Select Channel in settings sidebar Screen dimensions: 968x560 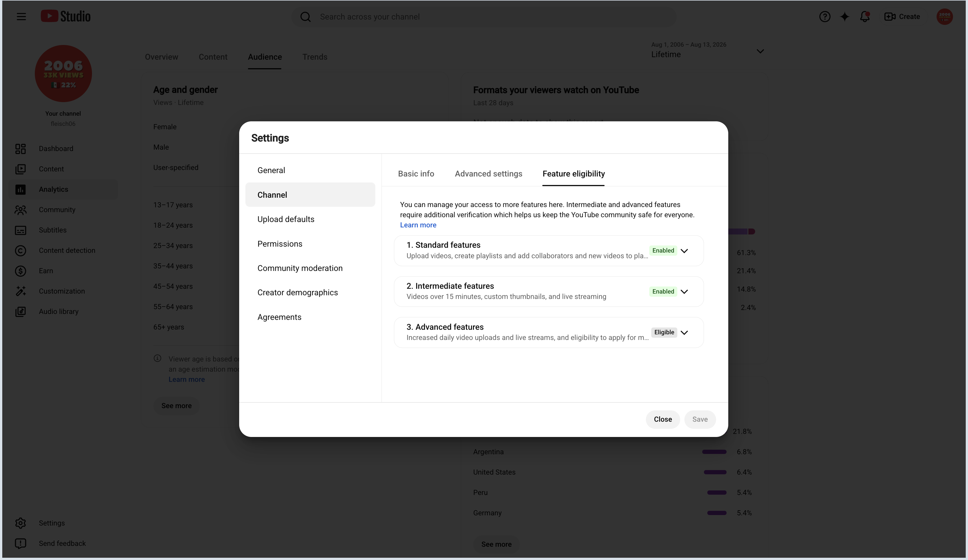[x=310, y=195]
